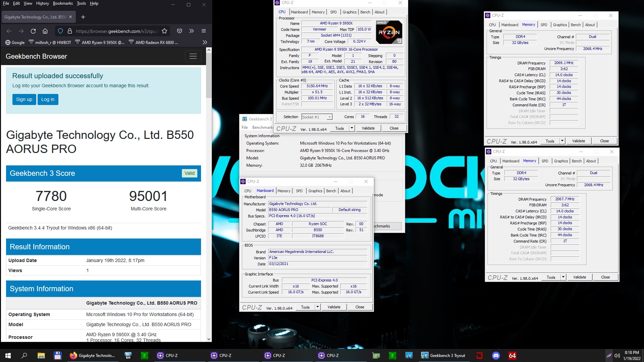644x362 pixels.
Task: Open a new Firefox tab with plus
Action: (83, 17)
